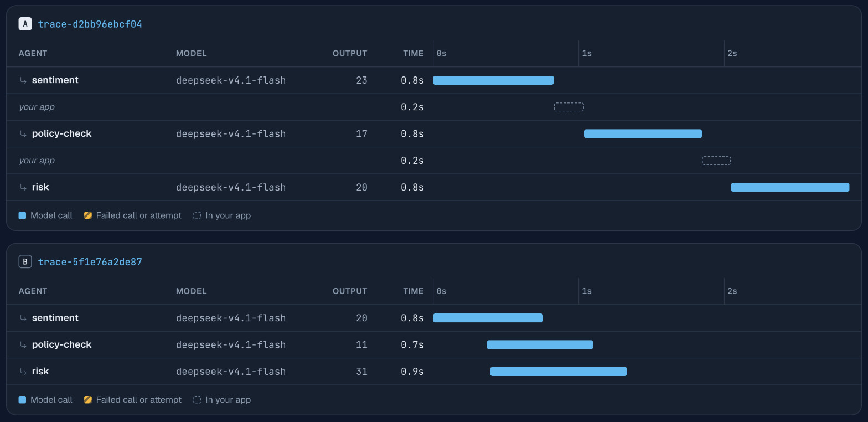The height and width of the screenshot is (422, 868).
Task: Click the sub-agent arrow beside policy-check in trace A
Action: 23,134
